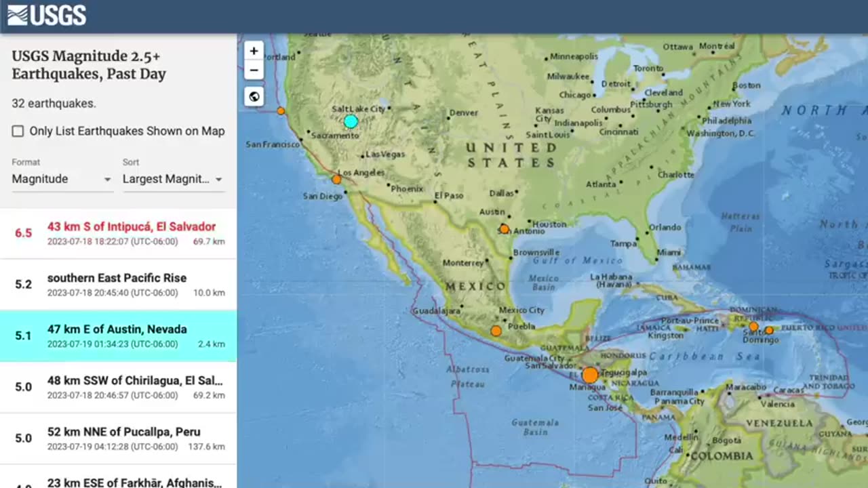Click the earthquake marker near Santo Domingo

tap(753, 326)
